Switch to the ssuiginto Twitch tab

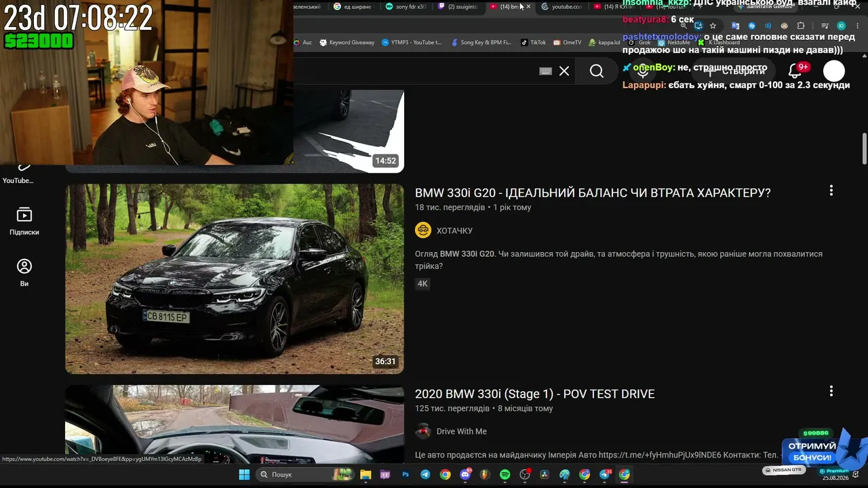coord(458,7)
